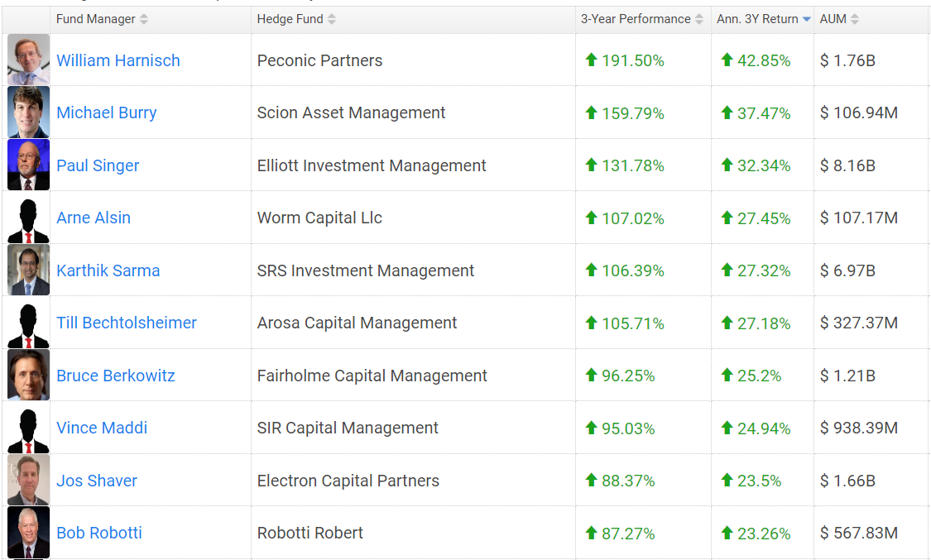Click the Karthik Sarma link
Viewport: 931px width, 560px height.
(x=108, y=270)
